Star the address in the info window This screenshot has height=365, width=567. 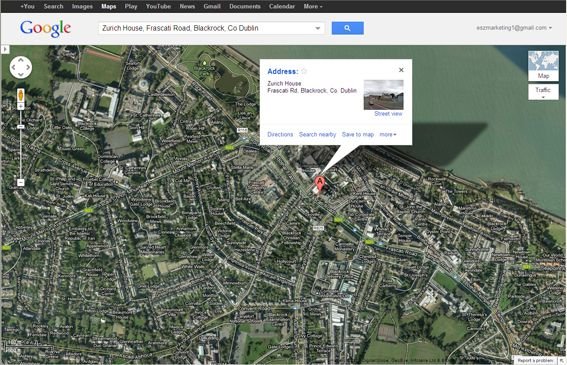[304, 71]
